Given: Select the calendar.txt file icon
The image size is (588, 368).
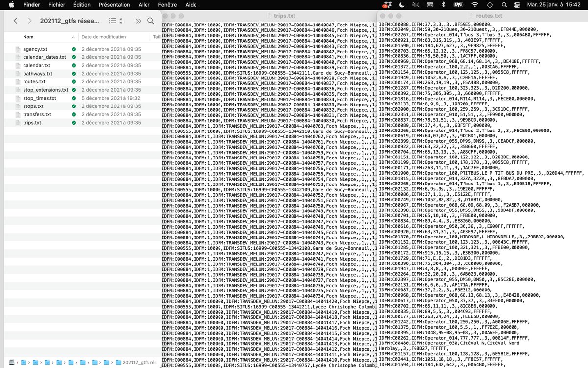Looking at the screenshot, I should click(x=18, y=65).
